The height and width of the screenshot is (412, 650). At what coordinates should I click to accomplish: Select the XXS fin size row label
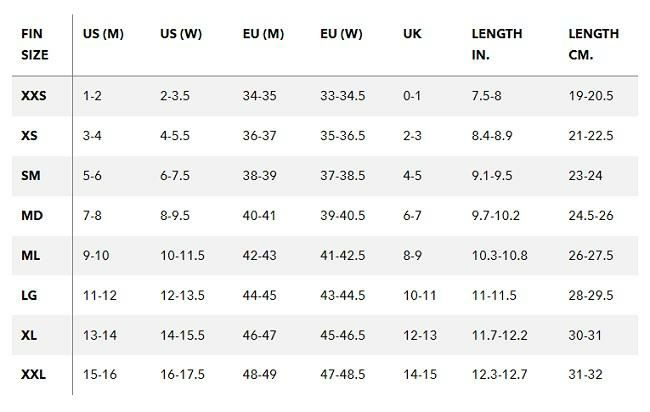[33, 96]
